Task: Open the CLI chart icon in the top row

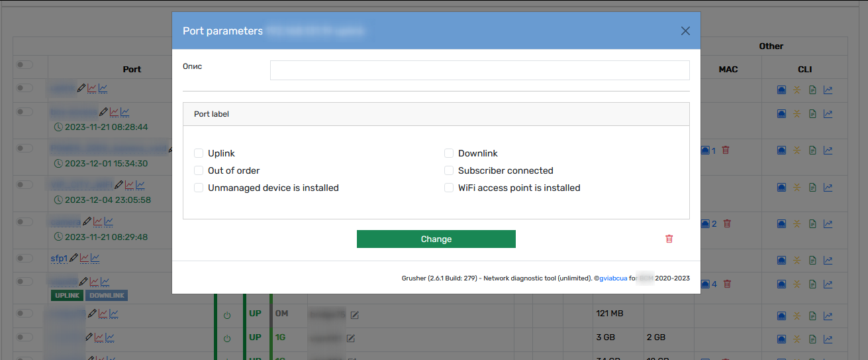Action: (x=828, y=89)
